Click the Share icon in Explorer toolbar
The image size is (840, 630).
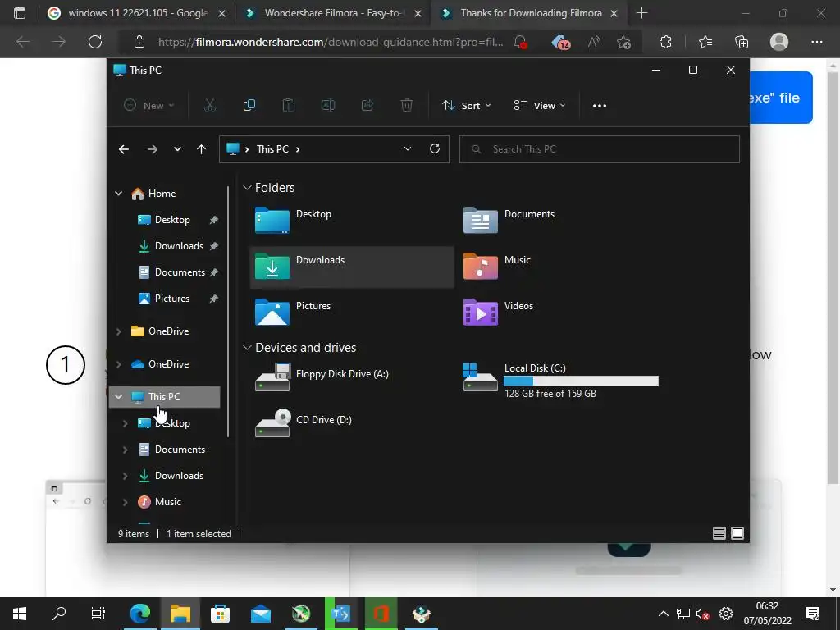click(367, 106)
